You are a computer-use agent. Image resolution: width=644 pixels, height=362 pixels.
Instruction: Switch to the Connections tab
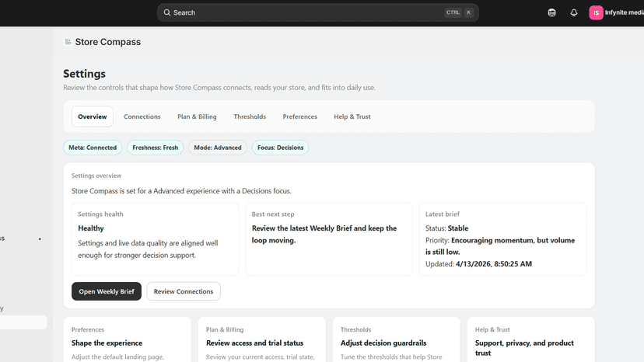pos(142,117)
